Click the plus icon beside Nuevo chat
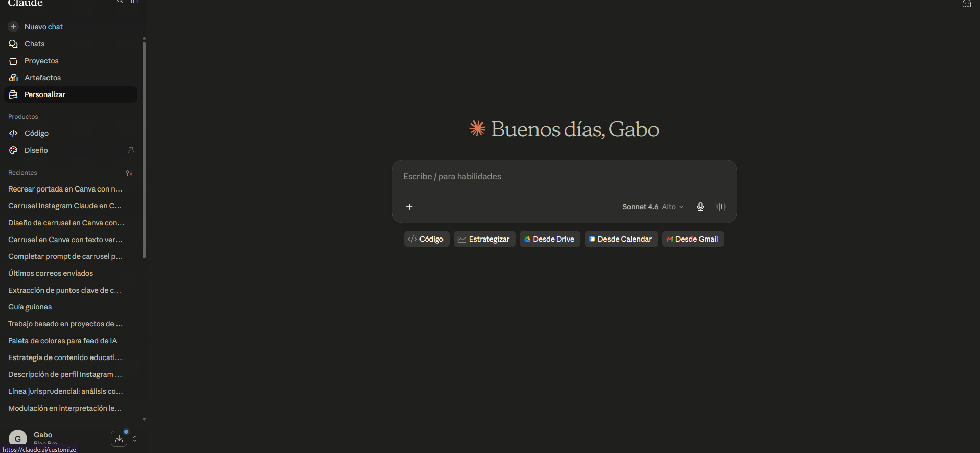This screenshot has width=980, height=453. (x=13, y=27)
